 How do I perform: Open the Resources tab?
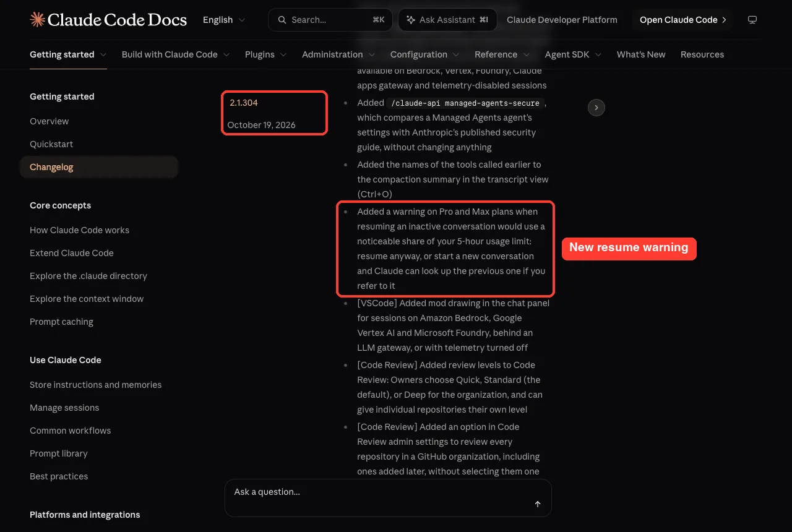click(x=702, y=54)
